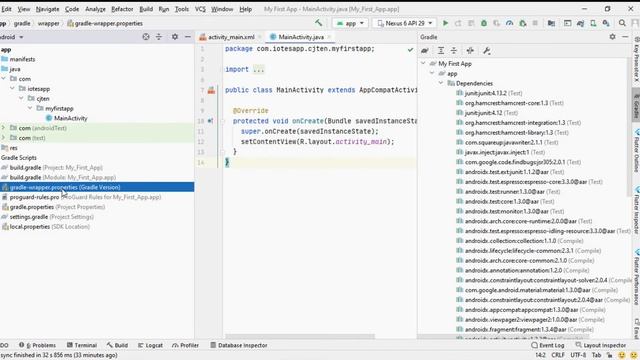
Task: Open the Terminal tool window
Action: (82, 345)
